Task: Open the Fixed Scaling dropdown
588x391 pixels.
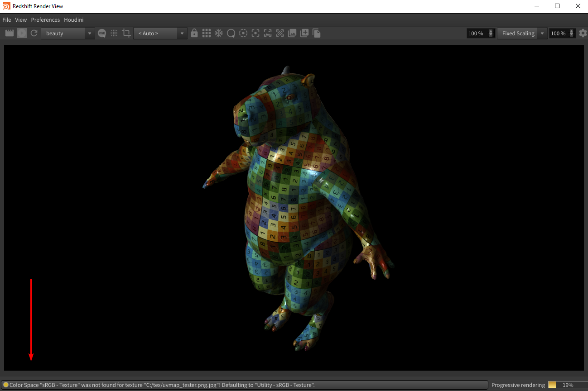Action: tap(522, 33)
